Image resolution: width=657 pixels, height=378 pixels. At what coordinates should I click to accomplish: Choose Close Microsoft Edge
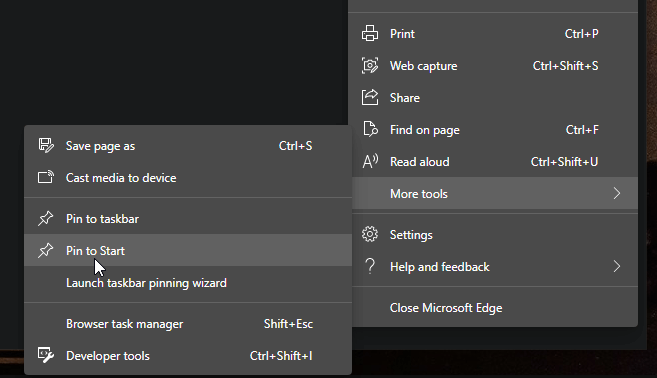point(495,308)
